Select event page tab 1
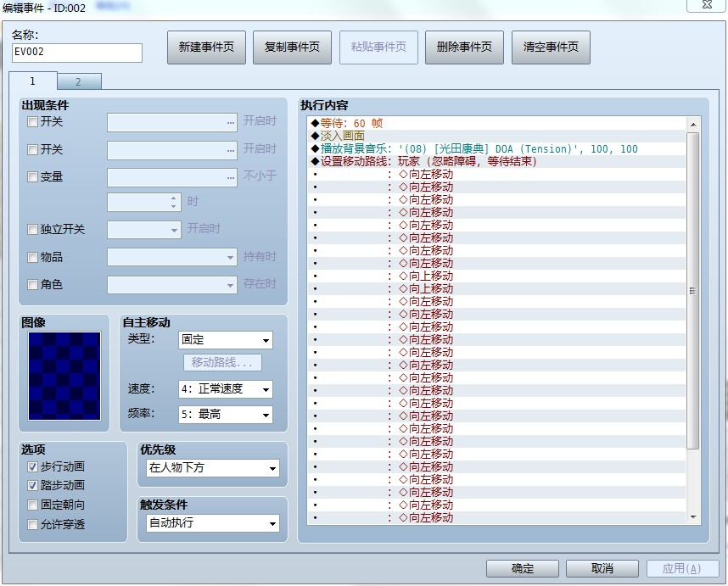Viewport: 728px width, 586px height. click(32, 81)
